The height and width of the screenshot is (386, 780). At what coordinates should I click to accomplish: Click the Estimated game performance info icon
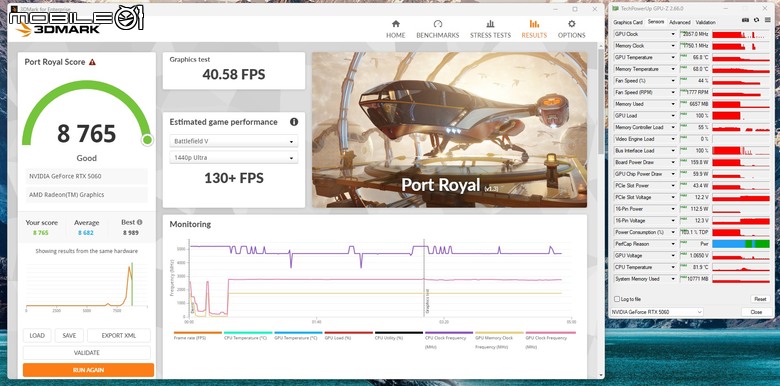tap(294, 122)
